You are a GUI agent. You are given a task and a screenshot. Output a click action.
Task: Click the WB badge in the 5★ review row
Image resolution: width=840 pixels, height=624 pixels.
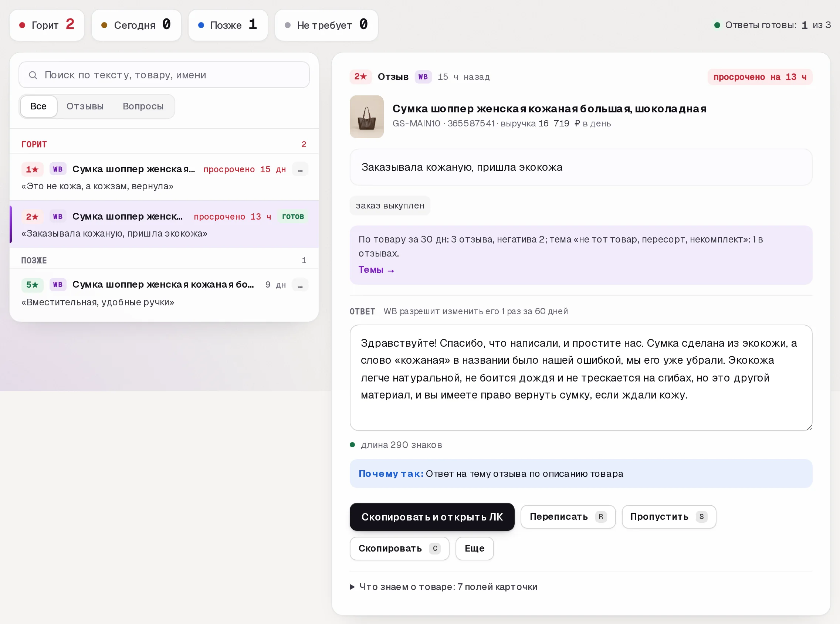pos(58,284)
